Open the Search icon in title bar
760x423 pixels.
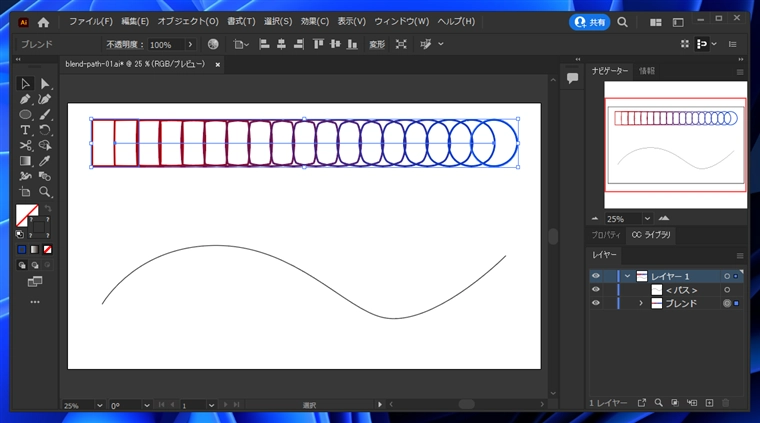[622, 22]
